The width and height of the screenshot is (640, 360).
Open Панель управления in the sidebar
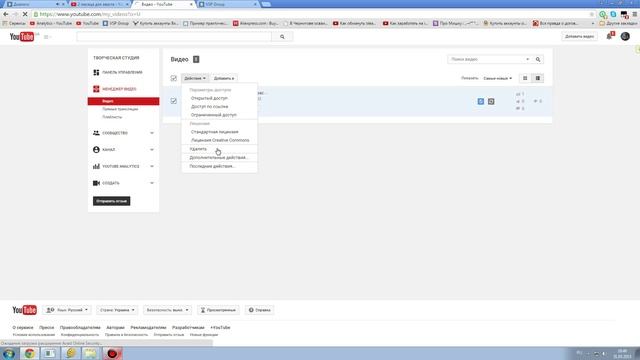[x=122, y=72]
